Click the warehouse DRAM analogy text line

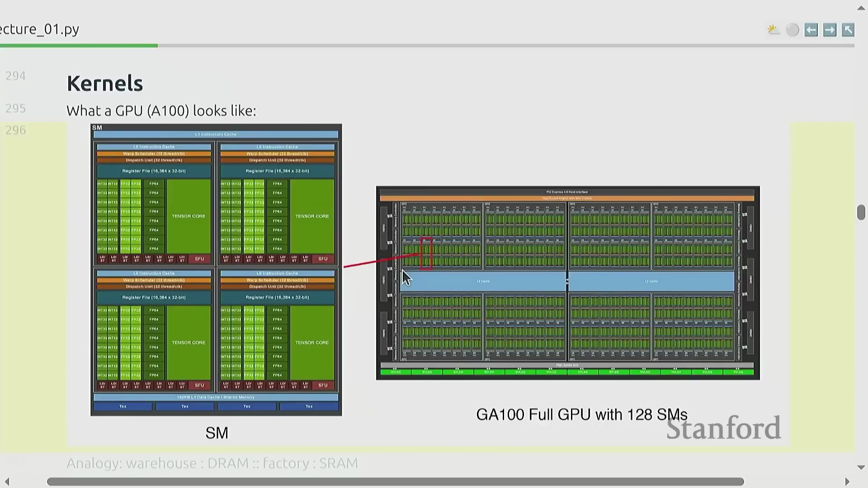point(212,464)
